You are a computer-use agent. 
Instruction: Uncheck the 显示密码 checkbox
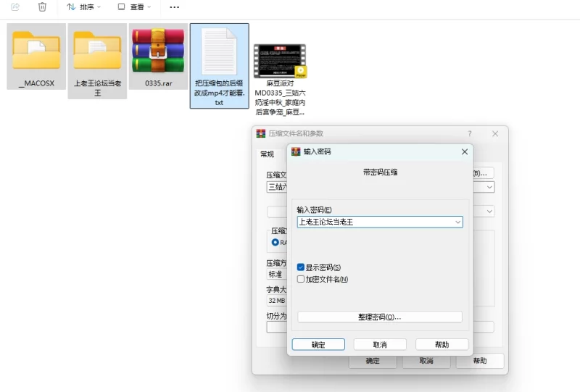[301, 267]
